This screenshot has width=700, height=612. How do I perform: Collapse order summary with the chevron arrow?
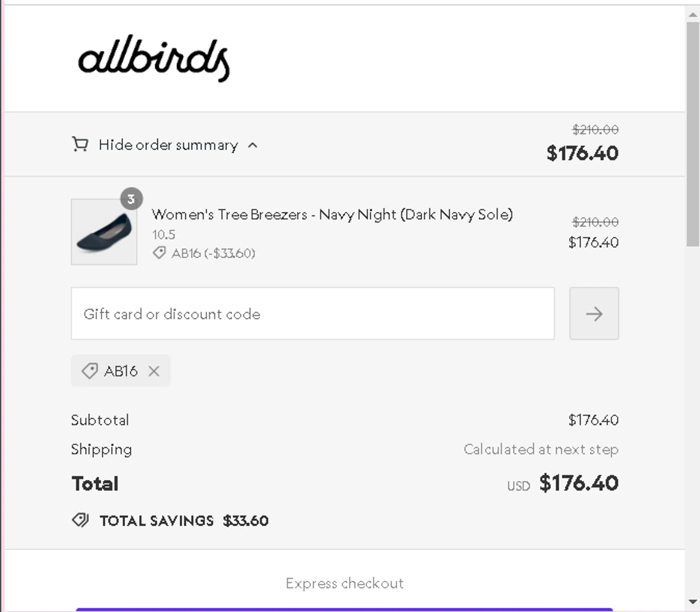(x=252, y=145)
